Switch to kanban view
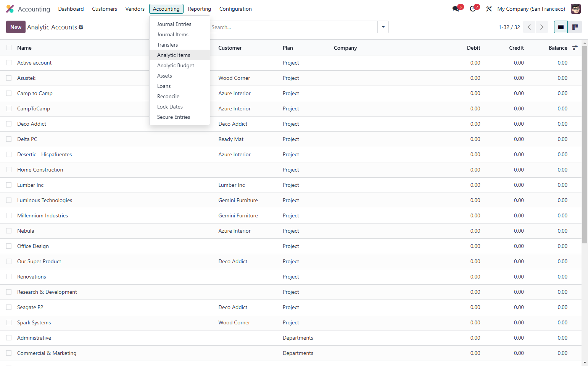Viewport: 588px width, 366px height. [575, 27]
